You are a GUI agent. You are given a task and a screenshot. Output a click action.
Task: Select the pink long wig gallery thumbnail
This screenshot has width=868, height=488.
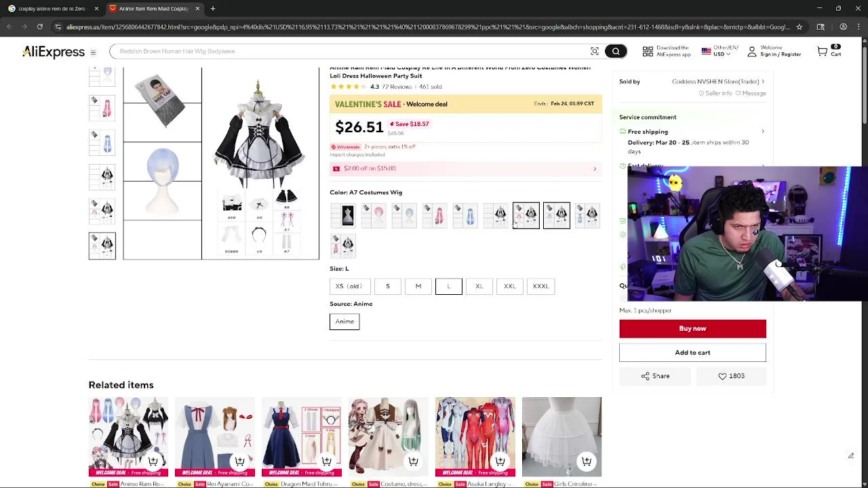pyautogui.click(x=102, y=108)
